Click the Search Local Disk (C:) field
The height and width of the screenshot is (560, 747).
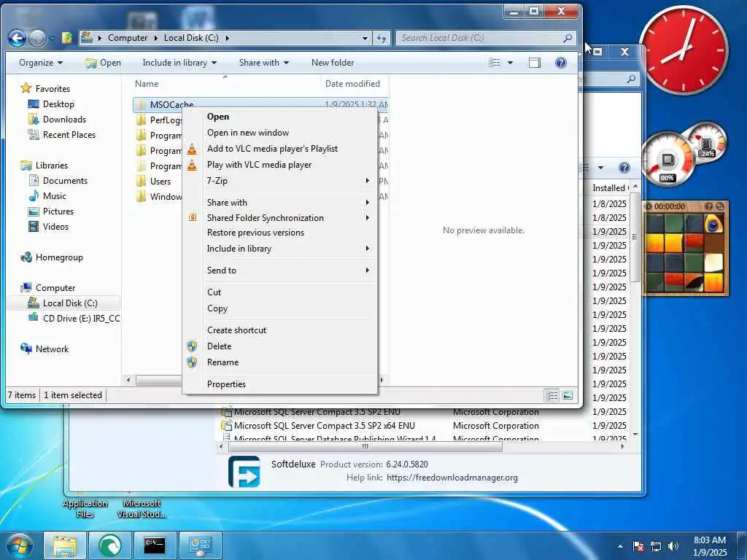(x=486, y=38)
